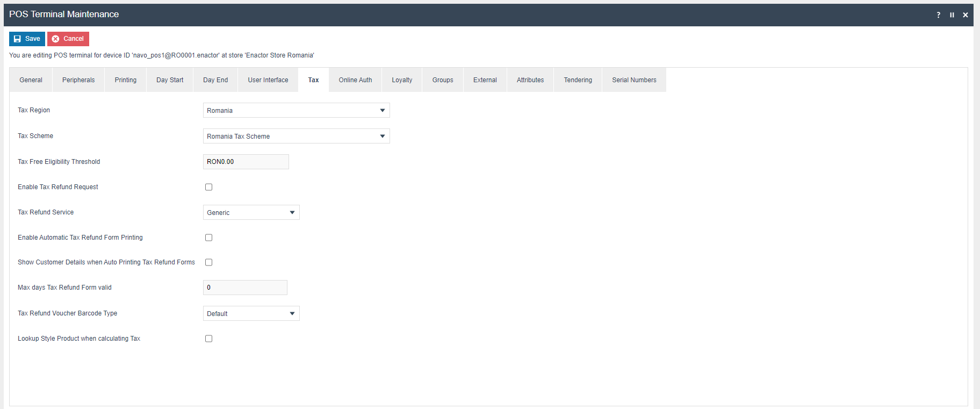Click the help question mark icon
The width and height of the screenshot is (980, 409).
pyautogui.click(x=938, y=15)
